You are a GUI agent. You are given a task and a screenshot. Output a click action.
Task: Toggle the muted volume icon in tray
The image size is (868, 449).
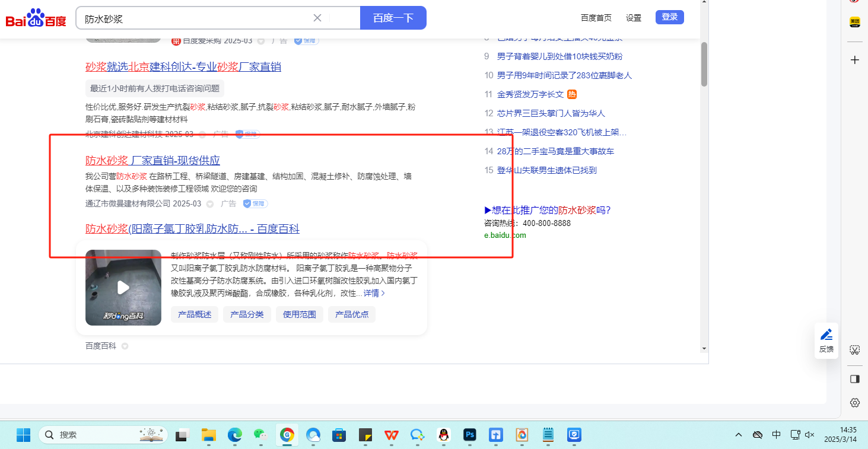tap(810, 435)
